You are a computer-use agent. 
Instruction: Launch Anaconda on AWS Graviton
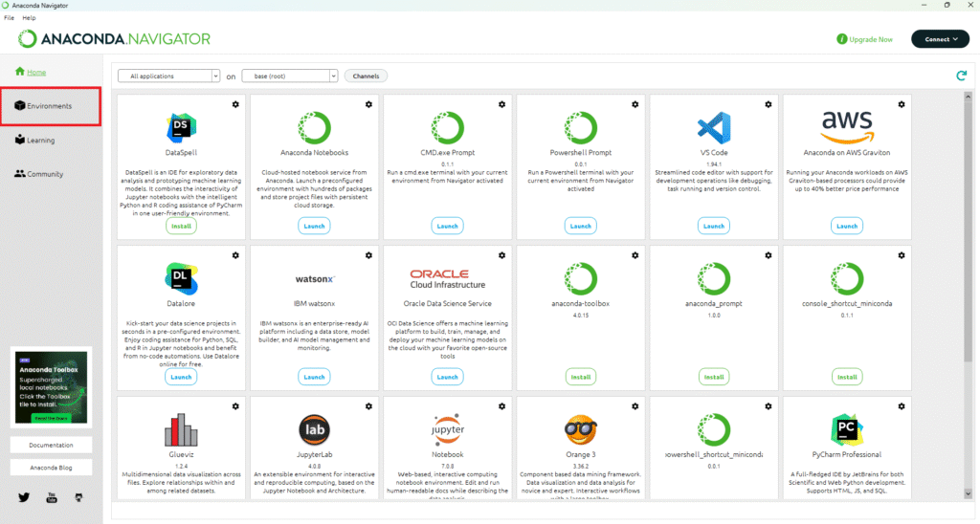(x=847, y=226)
